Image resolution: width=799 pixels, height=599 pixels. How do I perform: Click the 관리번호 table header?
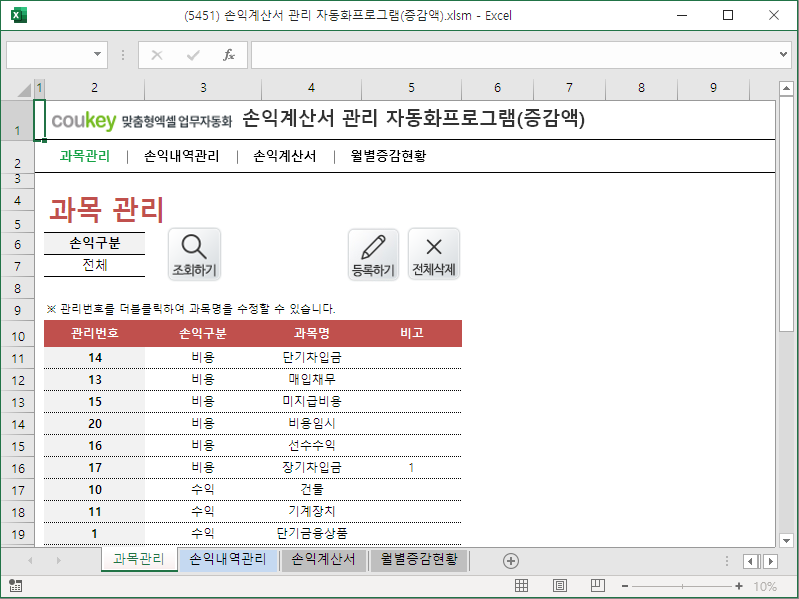[x=95, y=333]
